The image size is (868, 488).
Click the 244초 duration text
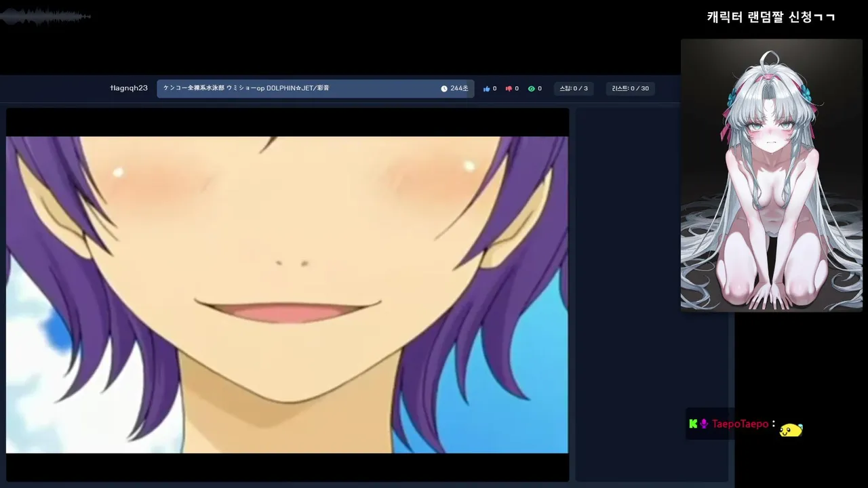coord(459,89)
